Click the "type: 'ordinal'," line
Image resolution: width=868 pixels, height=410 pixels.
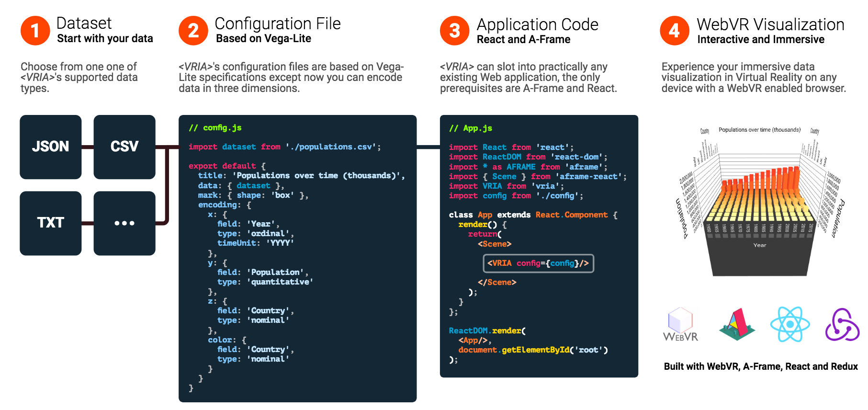tap(256, 234)
